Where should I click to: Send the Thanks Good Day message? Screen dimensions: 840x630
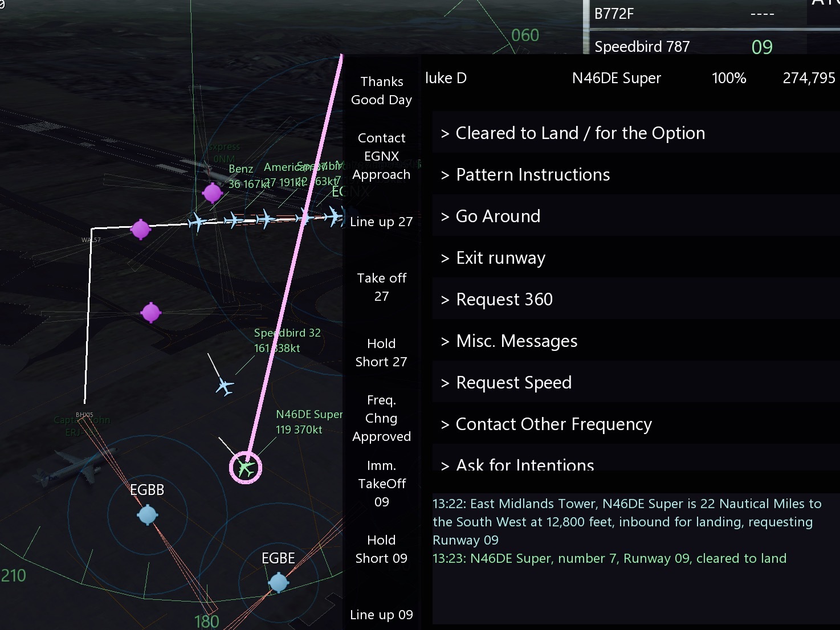(382, 91)
